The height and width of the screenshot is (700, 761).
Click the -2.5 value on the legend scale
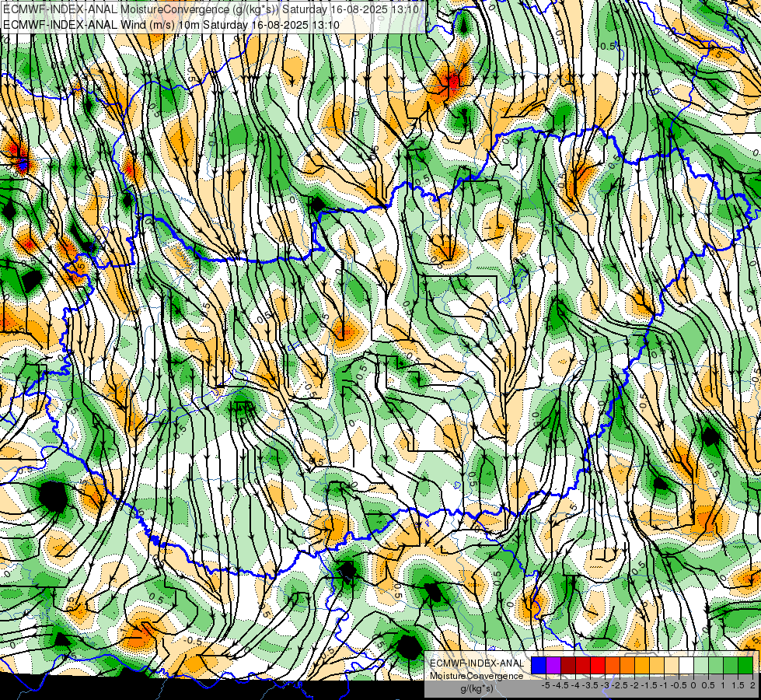coord(620,685)
